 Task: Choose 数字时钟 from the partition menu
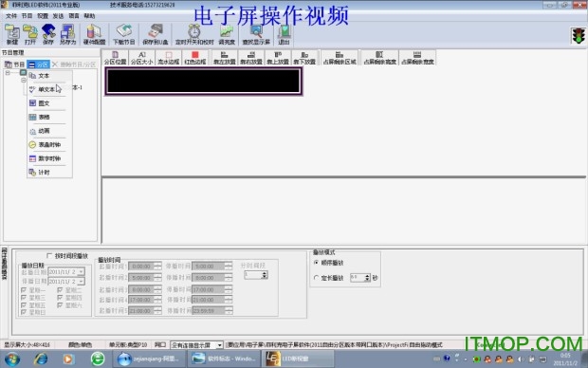(x=49, y=158)
